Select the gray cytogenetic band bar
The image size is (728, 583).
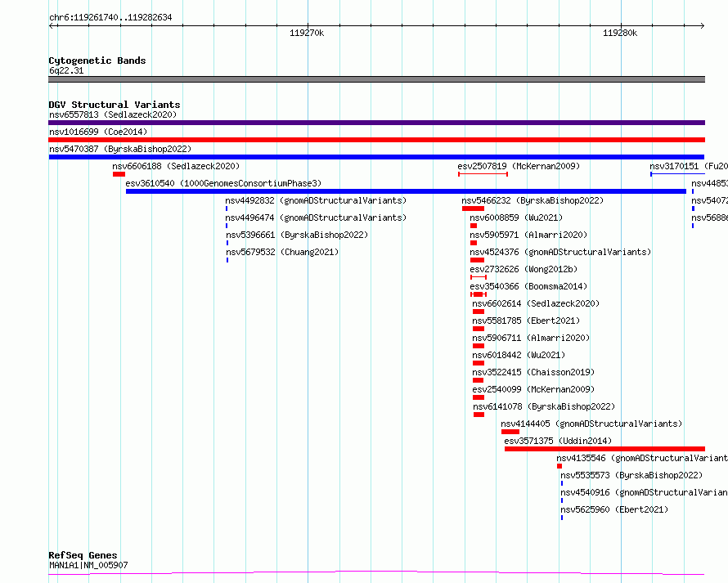[x=376, y=79]
